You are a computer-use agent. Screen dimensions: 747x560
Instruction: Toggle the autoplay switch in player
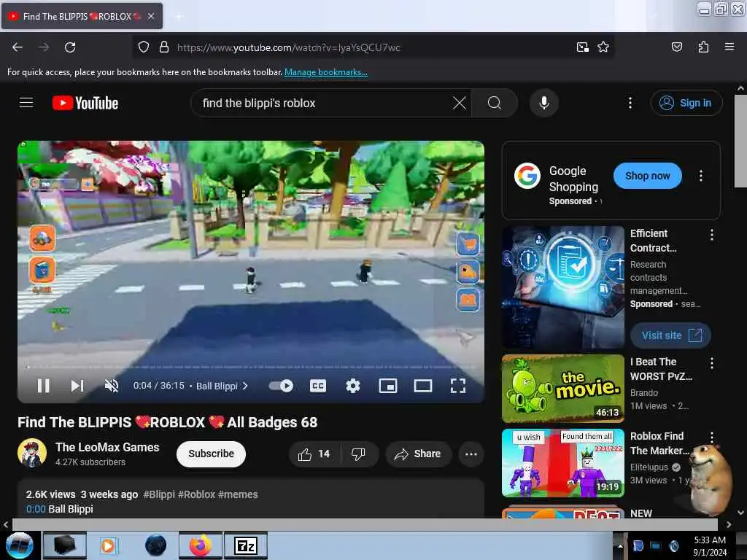pyautogui.click(x=281, y=386)
